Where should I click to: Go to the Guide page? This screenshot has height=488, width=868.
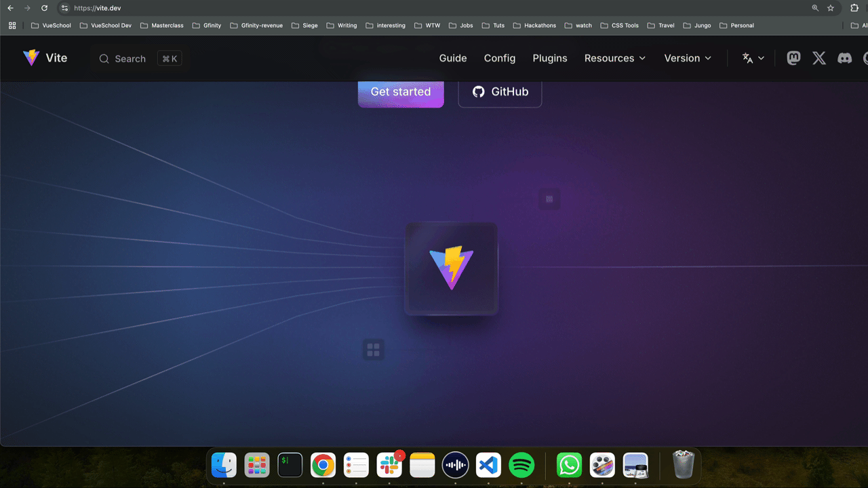pyautogui.click(x=453, y=58)
